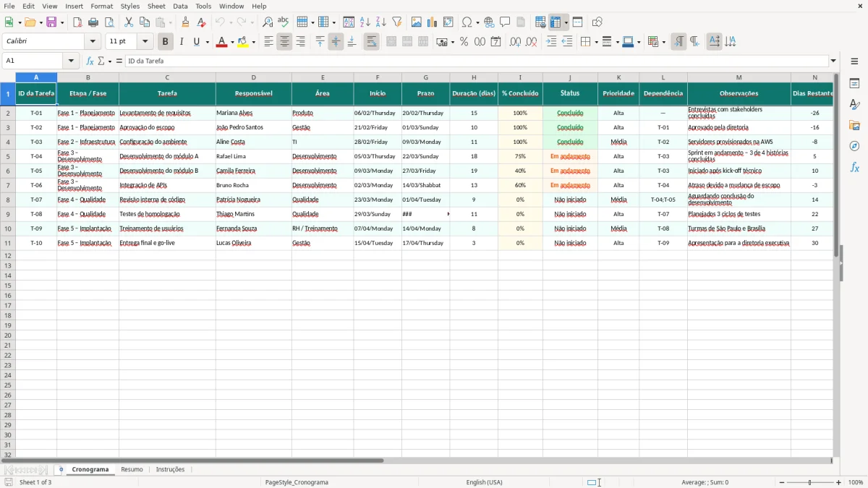Activate Clone Formatting paintbrush
The width and height of the screenshot is (868, 488).
click(186, 22)
